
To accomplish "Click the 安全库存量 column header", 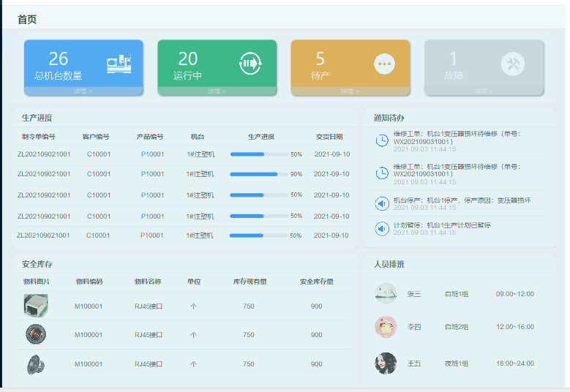I will (316, 282).
